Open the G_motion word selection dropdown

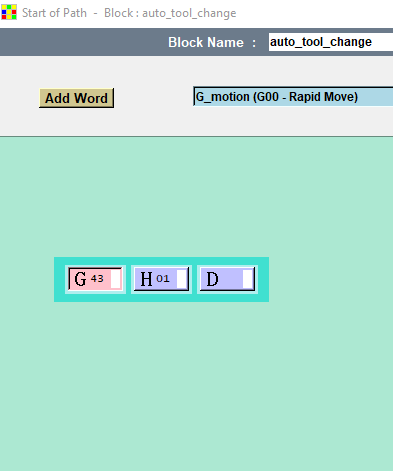pyautogui.click(x=293, y=97)
